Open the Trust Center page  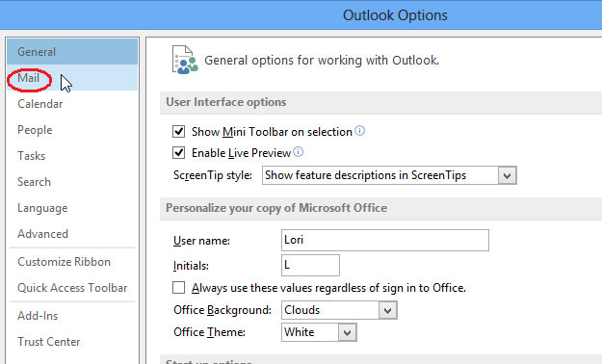click(x=72, y=342)
